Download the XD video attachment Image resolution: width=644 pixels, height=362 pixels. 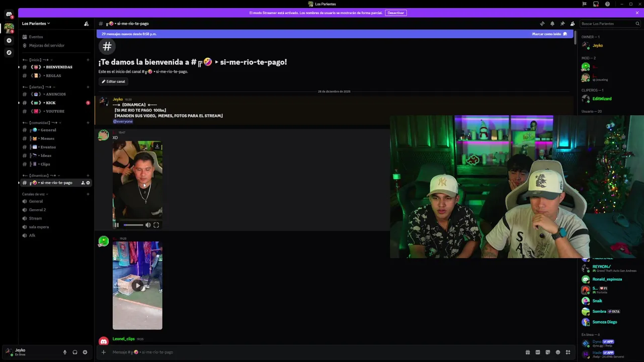(x=157, y=146)
